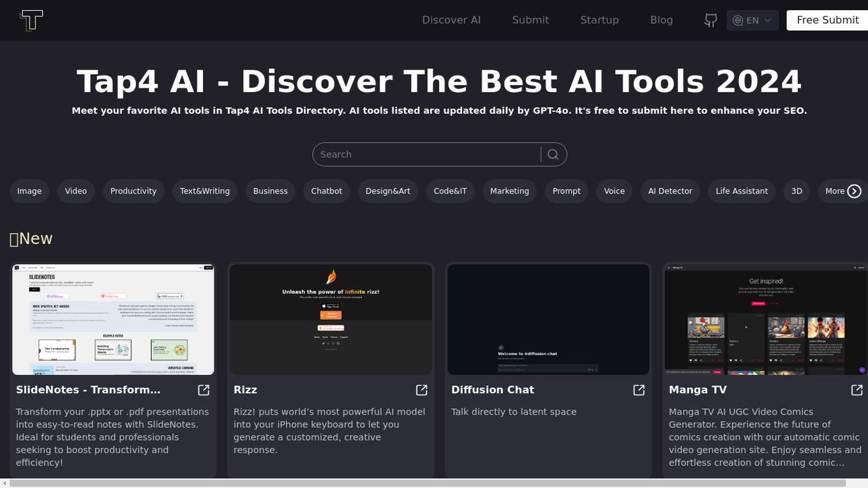Open Discover AI nav item
Viewport: 868px width, 488px height.
pyautogui.click(x=451, y=20)
